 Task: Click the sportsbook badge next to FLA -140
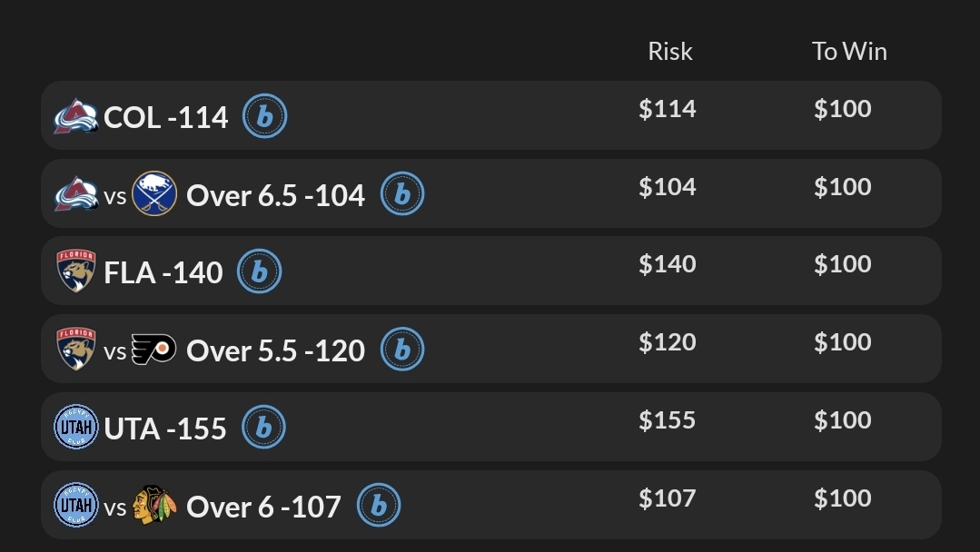point(259,271)
